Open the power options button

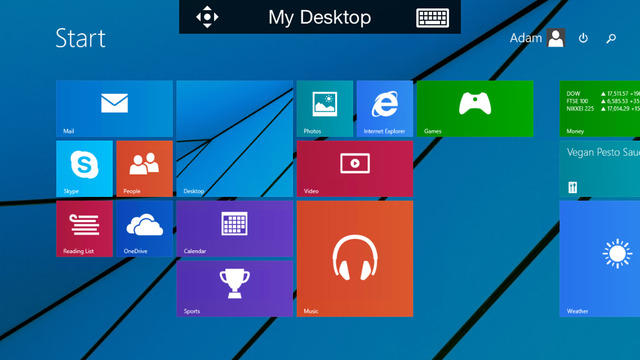(583, 38)
